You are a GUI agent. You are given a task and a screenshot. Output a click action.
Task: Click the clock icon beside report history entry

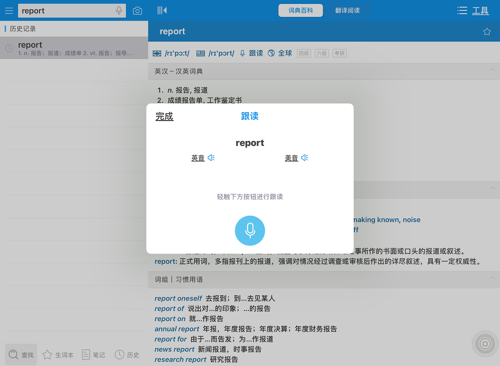tap(9, 48)
